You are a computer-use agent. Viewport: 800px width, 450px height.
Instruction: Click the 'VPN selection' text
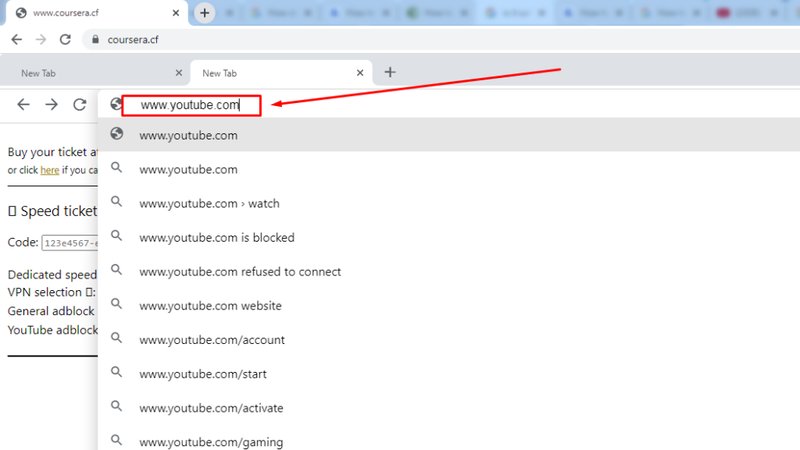[44, 292]
